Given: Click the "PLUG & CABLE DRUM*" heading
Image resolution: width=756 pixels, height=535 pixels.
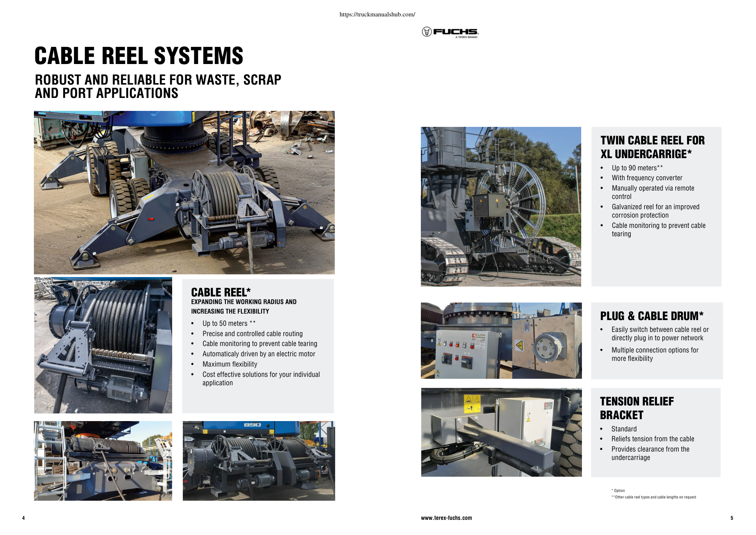Looking at the screenshot, I should coord(652,316).
